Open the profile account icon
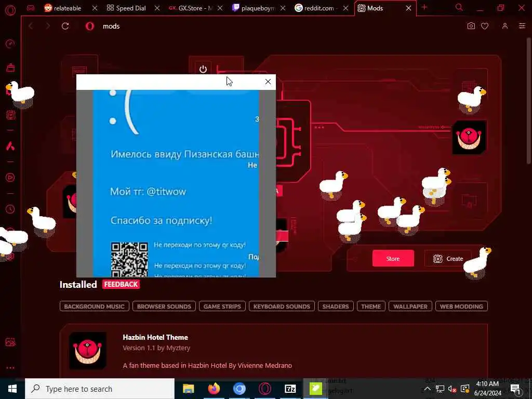The width and height of the screenshot is (532, 399). coord(505,26)
